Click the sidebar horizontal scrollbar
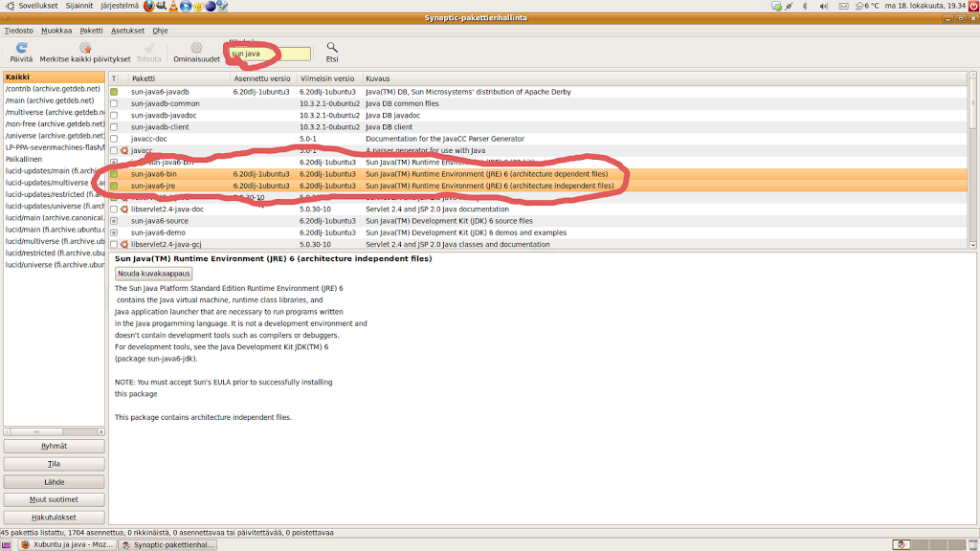Viewport: 980px width, 551px height. pyautogui.click(x=54, y=431)
